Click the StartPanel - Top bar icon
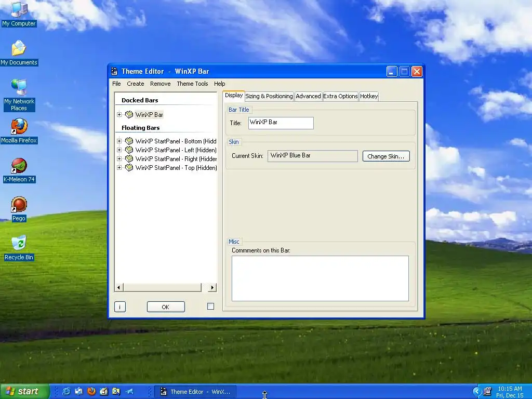 [129, 167]
